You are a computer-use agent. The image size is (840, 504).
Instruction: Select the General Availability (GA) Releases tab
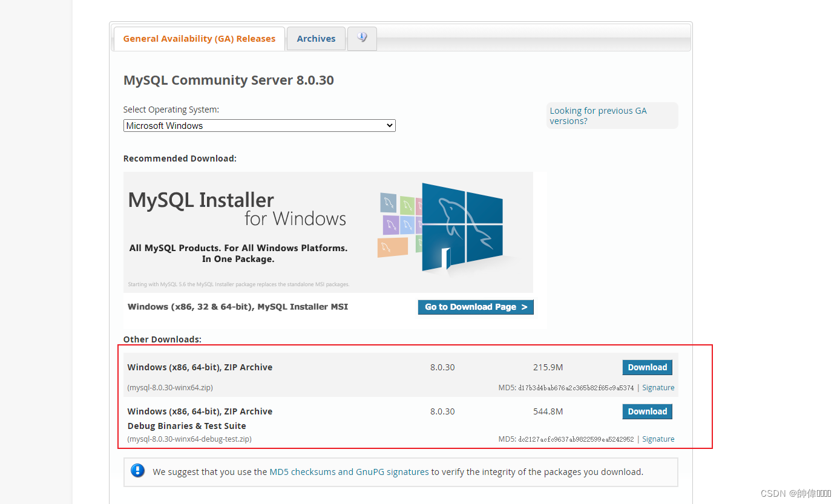pos(199,38)
